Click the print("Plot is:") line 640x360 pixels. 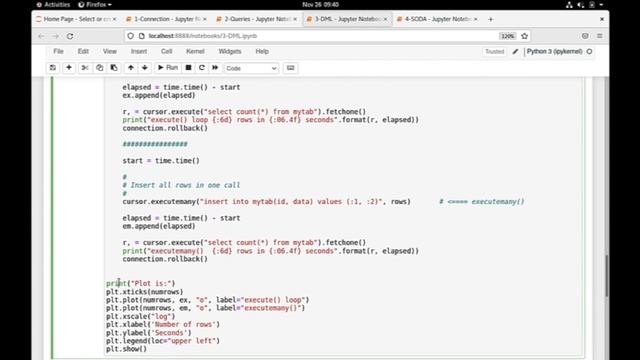pyautogui.click(x=140, y=283)
